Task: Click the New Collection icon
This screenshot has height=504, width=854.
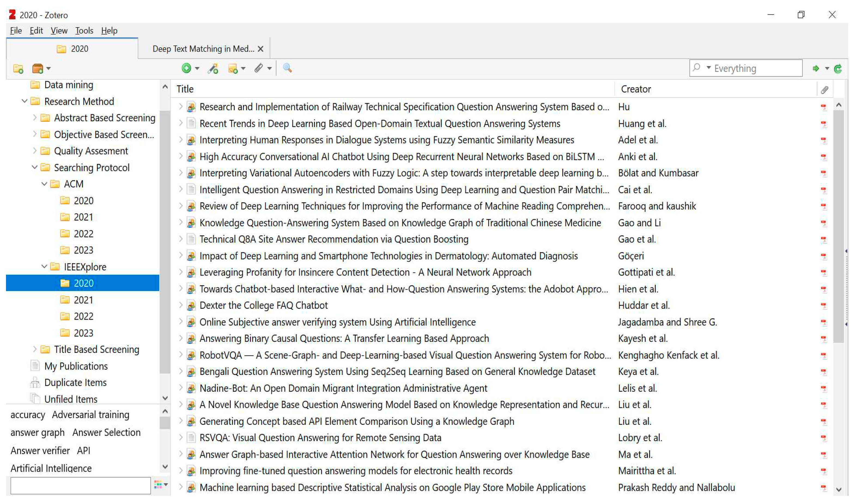Action: pyautogui.click(x=18, y=69)
